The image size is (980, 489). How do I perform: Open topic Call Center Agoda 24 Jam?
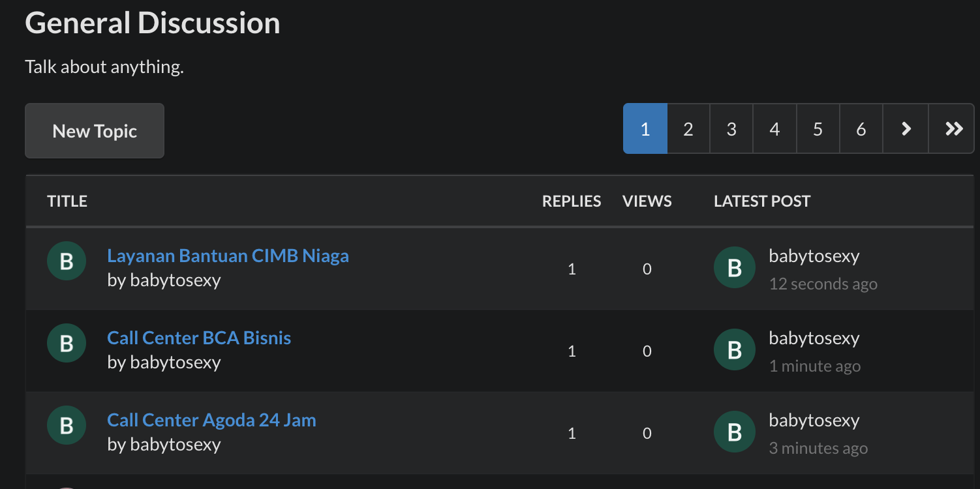(x=211, y=420)
